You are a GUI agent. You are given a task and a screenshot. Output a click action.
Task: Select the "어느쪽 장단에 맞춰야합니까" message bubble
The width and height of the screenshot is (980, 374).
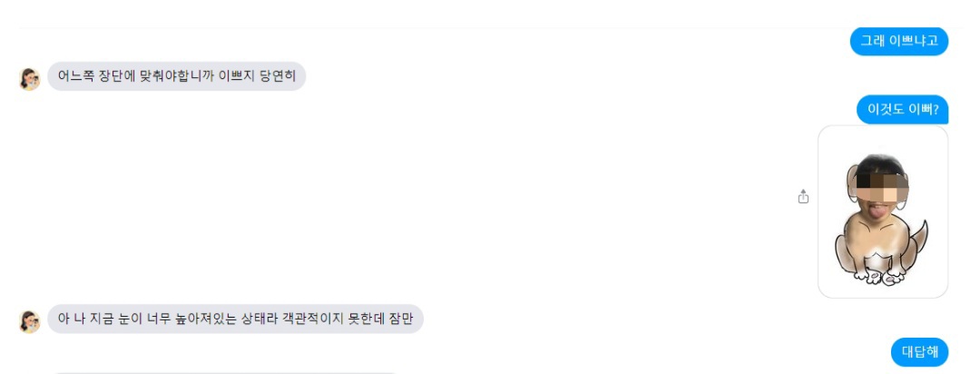(176, 76)
